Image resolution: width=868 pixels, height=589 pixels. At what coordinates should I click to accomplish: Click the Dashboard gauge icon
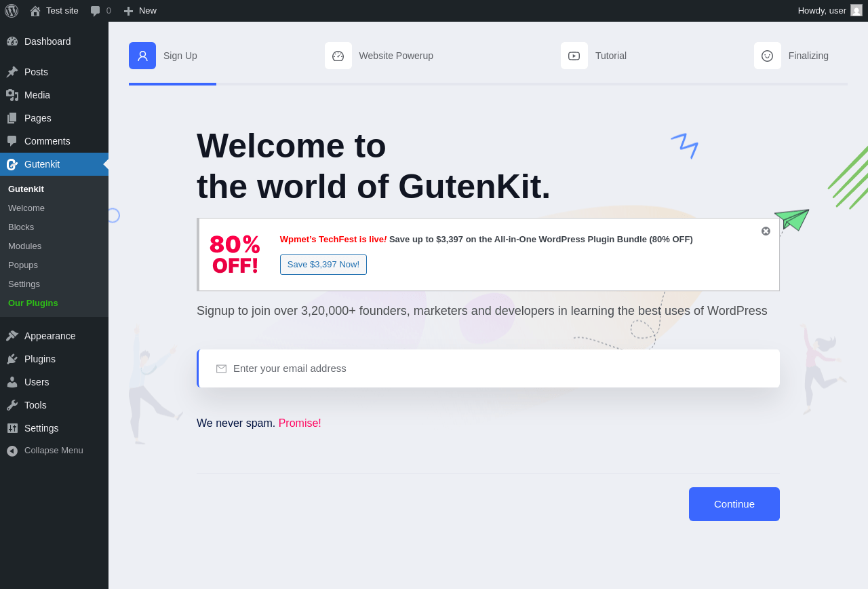pos(12,41)
